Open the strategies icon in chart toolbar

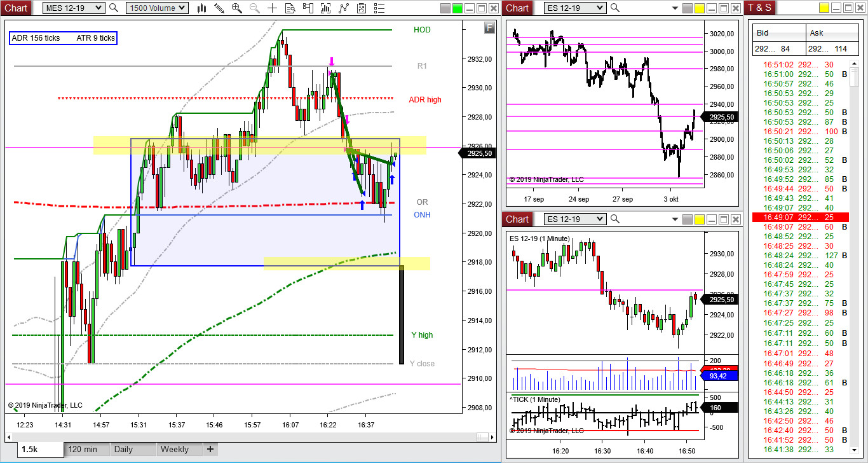coord(344,8)
